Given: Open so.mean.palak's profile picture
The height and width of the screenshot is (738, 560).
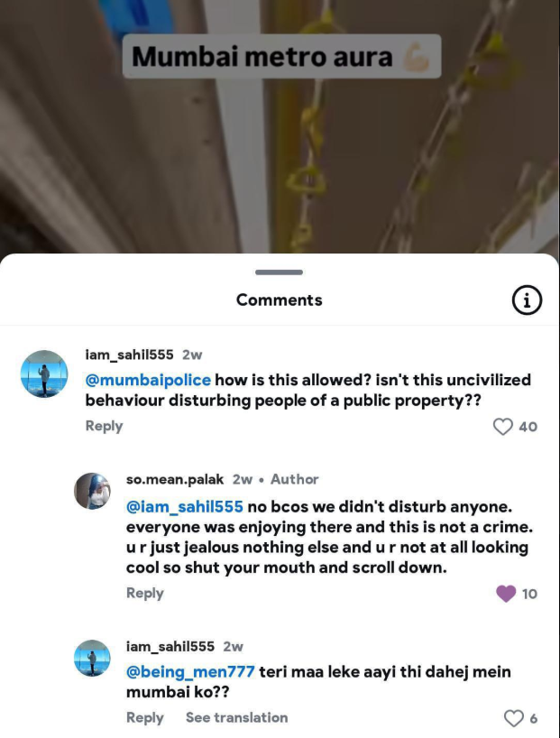Looking at the screenshot, I should tap(92, 491).
